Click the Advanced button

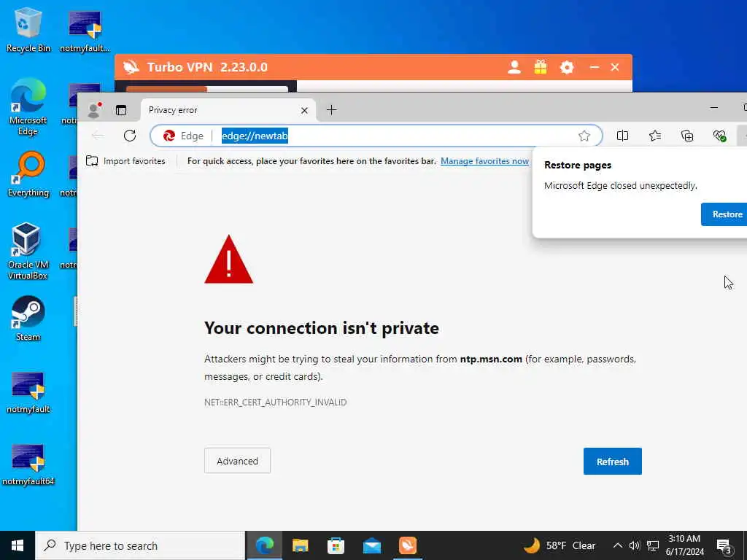[x=237, y=461]
